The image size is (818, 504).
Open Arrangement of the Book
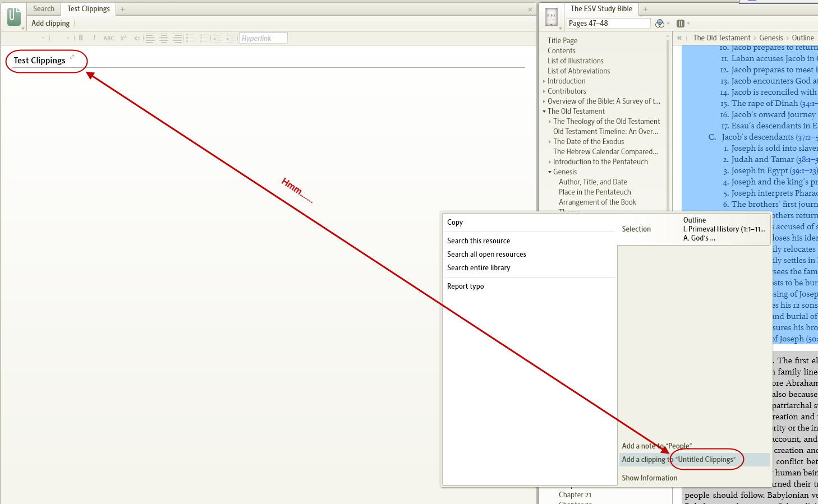[598, 202]
